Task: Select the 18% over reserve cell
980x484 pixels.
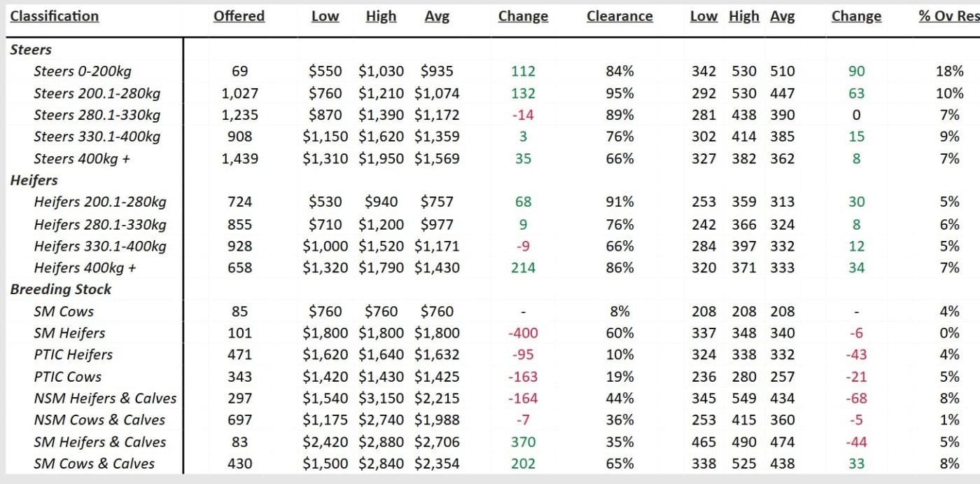Action: pos(950,71)
